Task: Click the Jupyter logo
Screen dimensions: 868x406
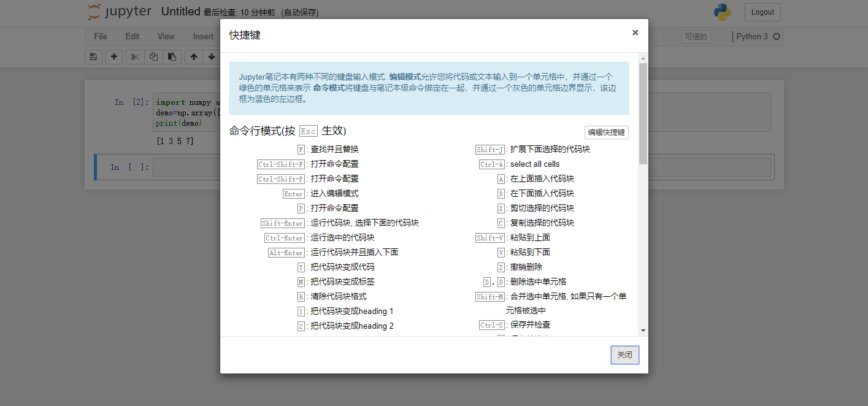Action: pyautogui.click(x=119, y=12)
